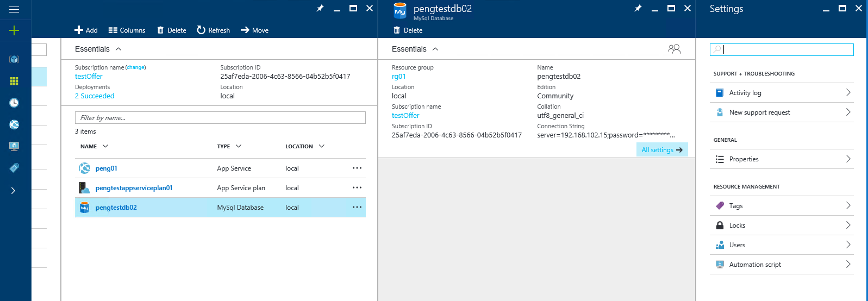
Task: Open testOffer link in pengtestdb02 blade
Action: pos(405,116)
